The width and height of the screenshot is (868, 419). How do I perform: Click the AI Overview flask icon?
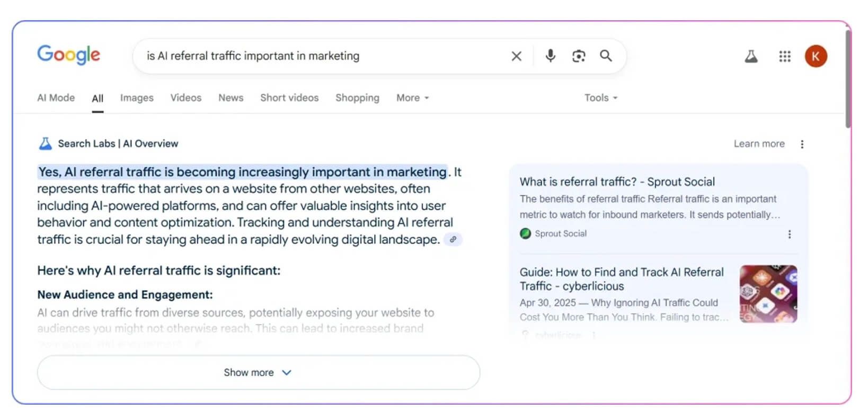pos(46,144)
